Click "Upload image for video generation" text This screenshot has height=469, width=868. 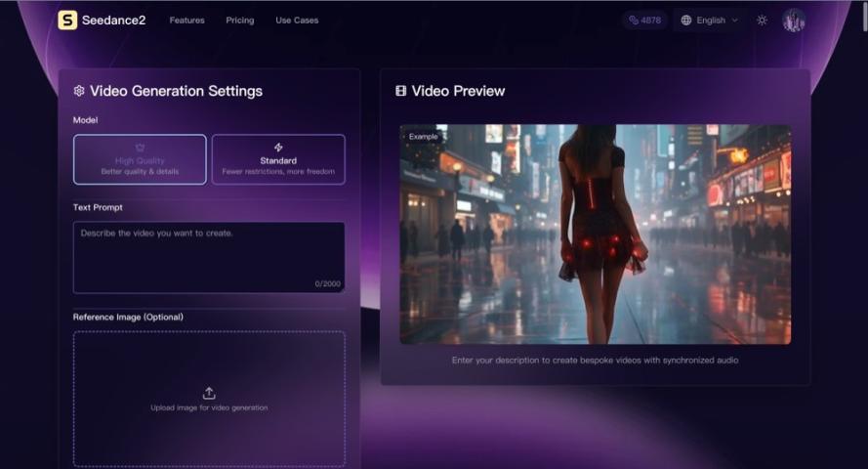[209, 407]
